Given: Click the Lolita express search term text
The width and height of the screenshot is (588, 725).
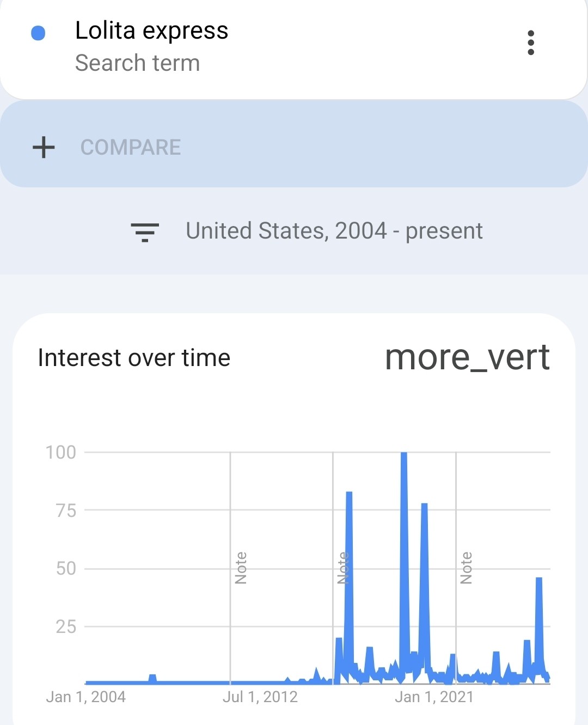Looking at the screenshot, I should coord(151,31).
